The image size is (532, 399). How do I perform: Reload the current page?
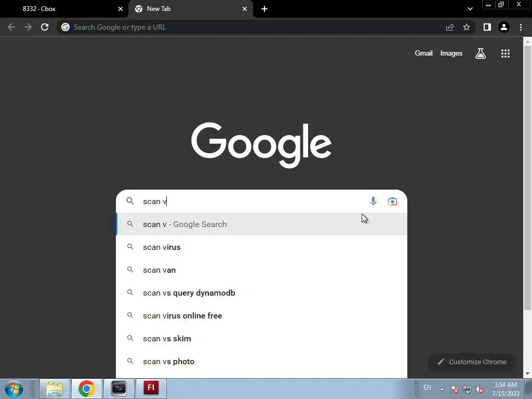[x=45, y=27]
